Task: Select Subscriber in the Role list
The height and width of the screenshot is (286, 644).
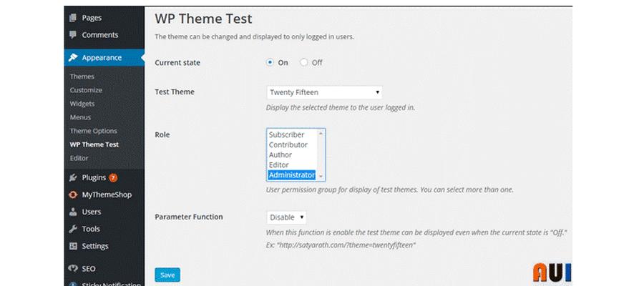Action: 286,134
